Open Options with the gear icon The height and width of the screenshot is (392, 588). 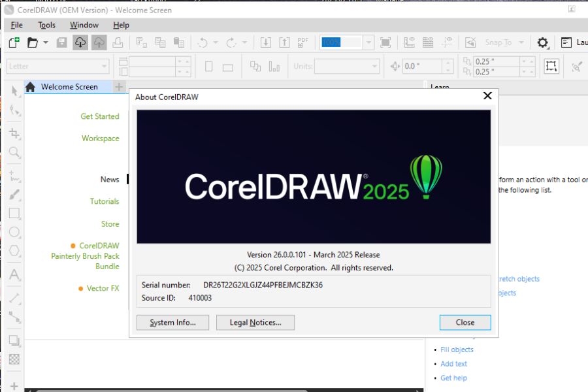click(543, 42)
